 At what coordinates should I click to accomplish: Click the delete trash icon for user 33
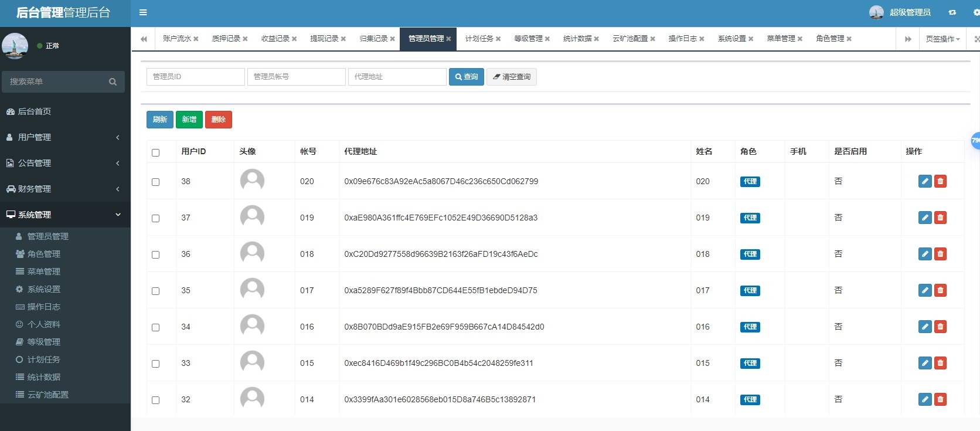940,363
